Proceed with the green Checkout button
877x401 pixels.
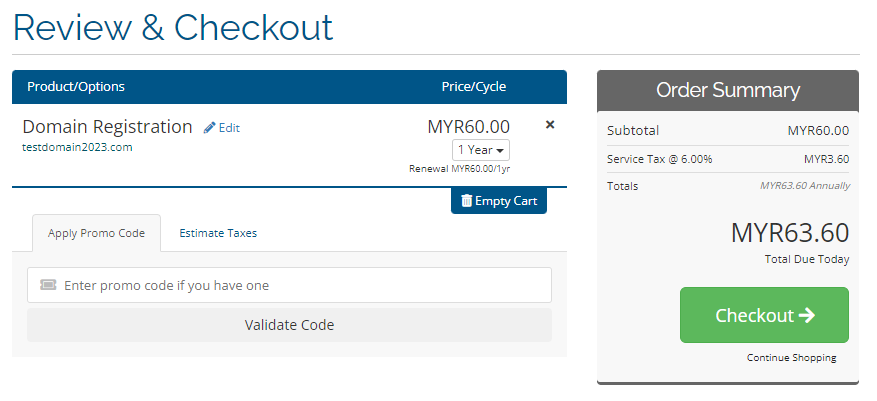[x=764, y=315]
